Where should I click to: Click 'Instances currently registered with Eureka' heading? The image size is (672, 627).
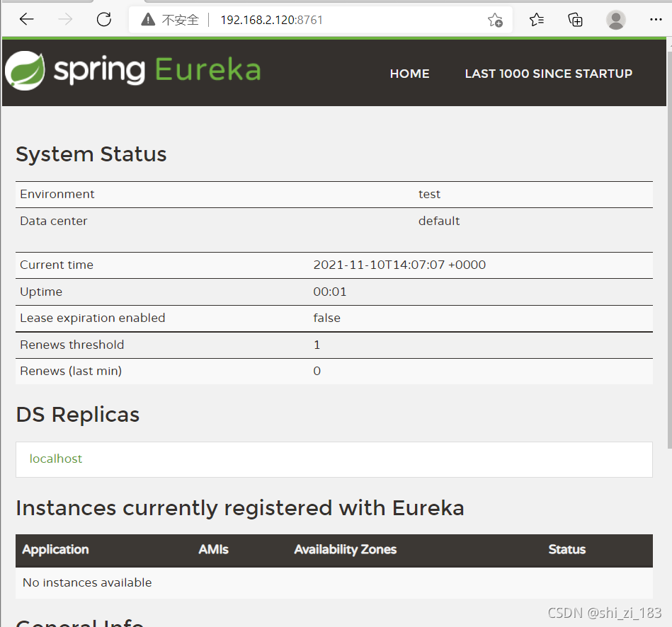pos(240,508)
